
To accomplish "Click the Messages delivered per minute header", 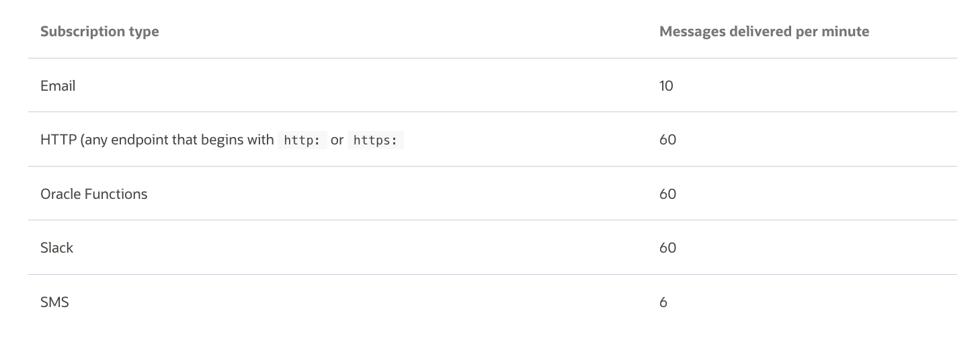I will click(x=764, y=32).
